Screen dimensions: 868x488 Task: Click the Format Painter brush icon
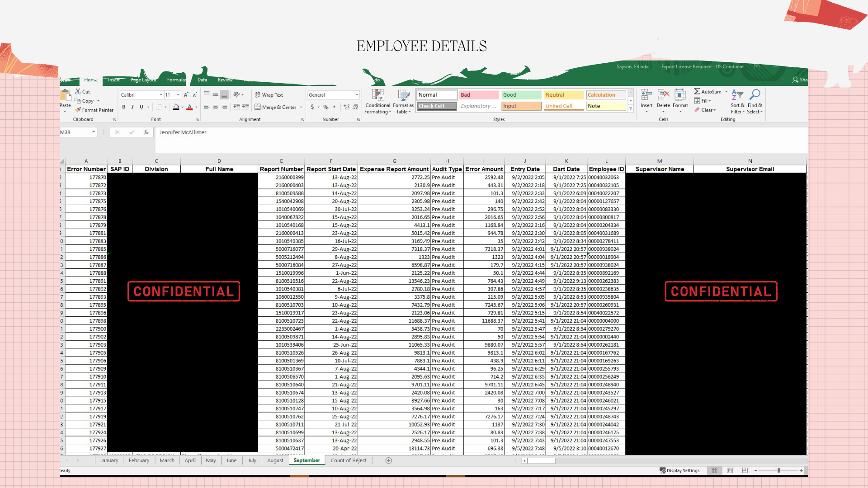point(78,110)
